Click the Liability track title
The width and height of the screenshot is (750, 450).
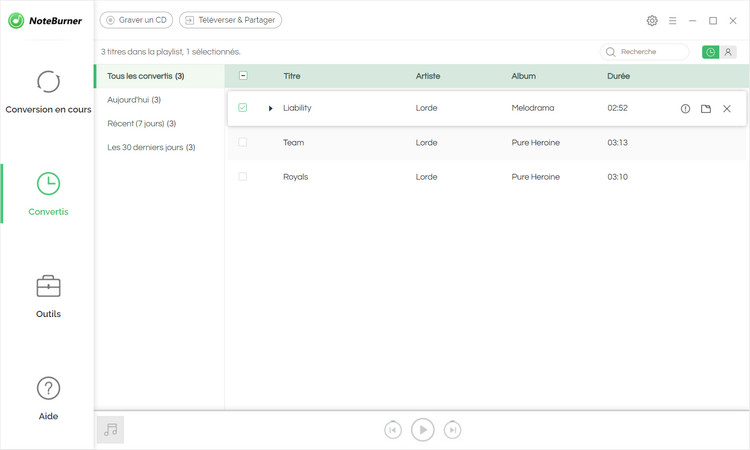coord(297,108)
